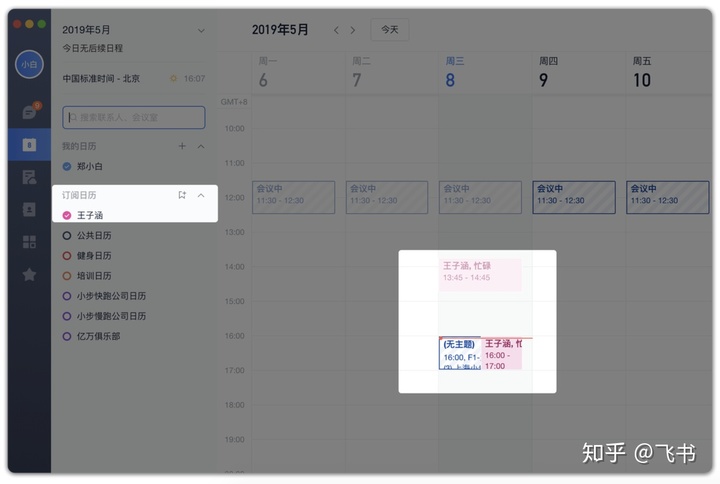Open the docs icon in sidebar
The height and width of the screenshot is (484, 720).
(29, 177)
